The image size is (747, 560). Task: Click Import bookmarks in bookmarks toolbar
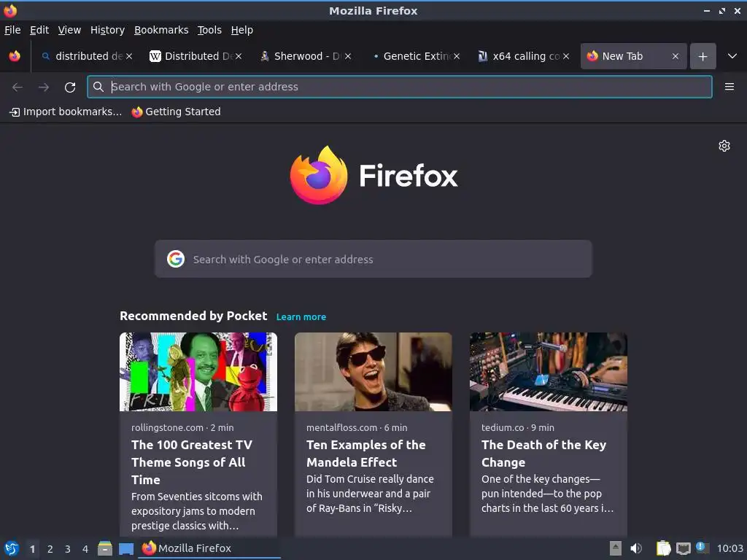(66, 112)
